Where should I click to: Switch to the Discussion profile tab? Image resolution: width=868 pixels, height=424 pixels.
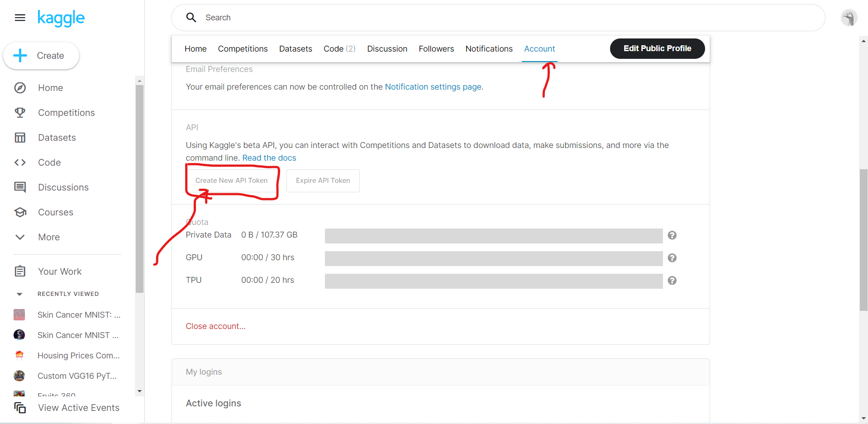[x=387, y=49]
